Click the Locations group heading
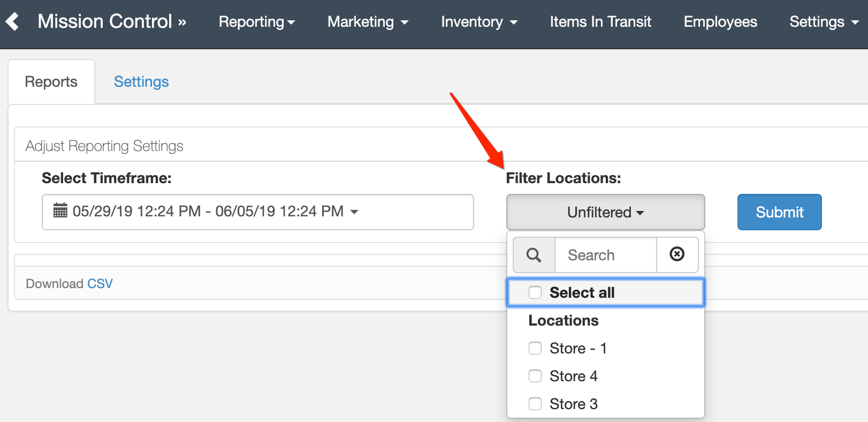Viewport: 868px width, 422px height. [x=564, y=320]
